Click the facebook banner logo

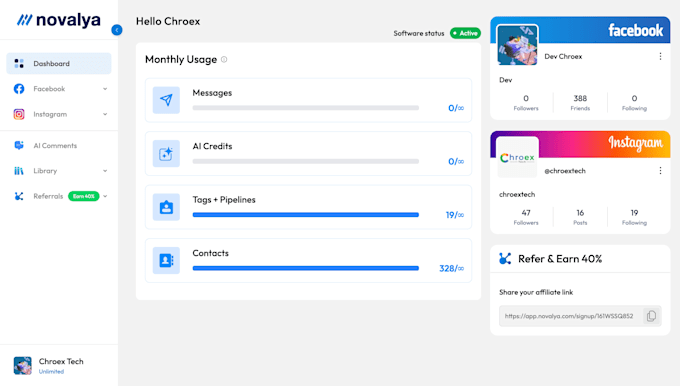pos(635,30)
